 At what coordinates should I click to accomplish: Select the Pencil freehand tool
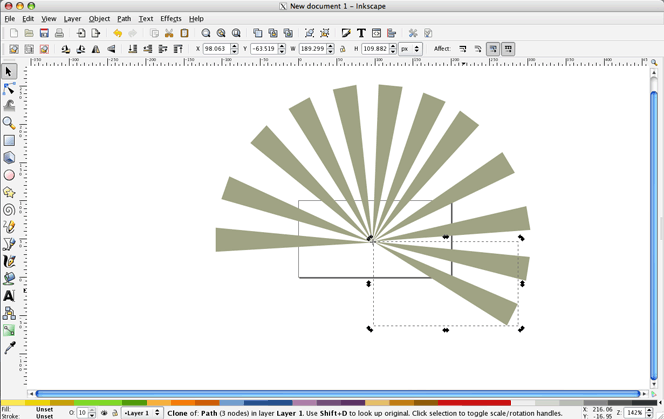pos(9,227)
